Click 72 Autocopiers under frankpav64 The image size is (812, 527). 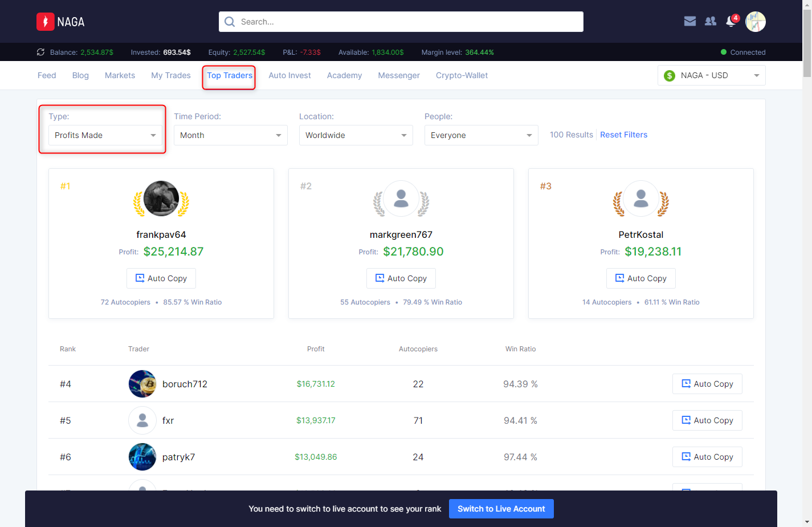(x=125, y=302)
